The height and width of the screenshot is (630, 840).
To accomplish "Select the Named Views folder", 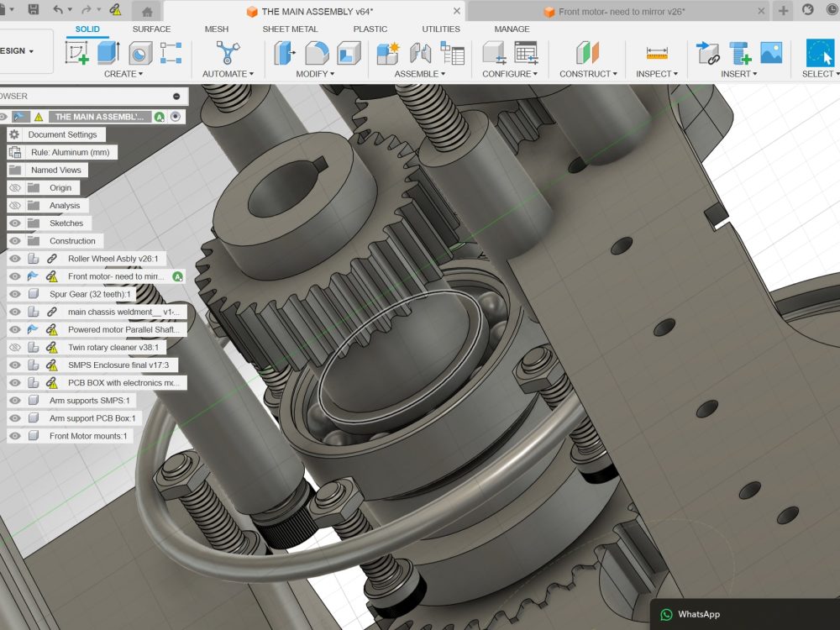I will pyautogui.click(x=48, y=170).
